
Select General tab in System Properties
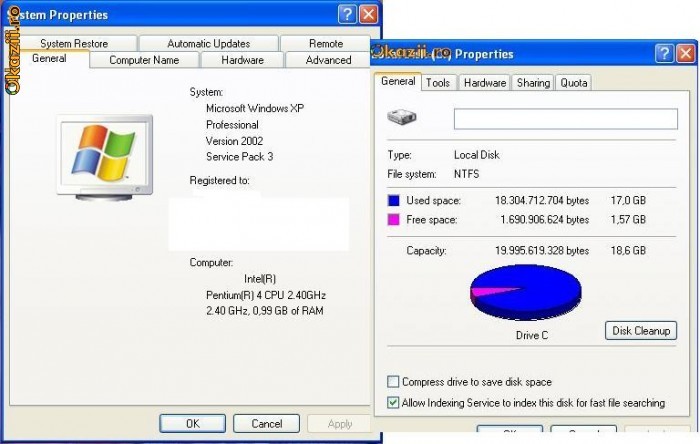tap(49, 58)
